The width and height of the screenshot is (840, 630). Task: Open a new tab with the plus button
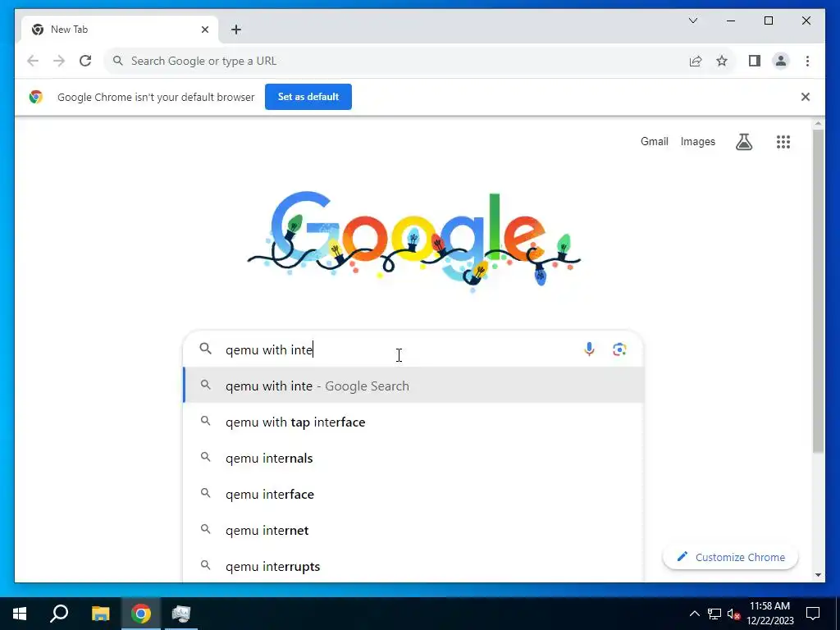[236, 30]
